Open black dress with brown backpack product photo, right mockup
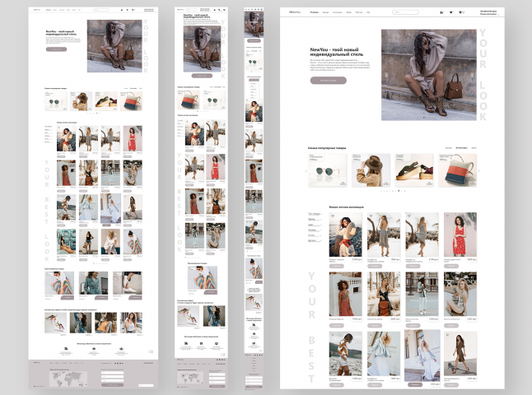 pos(384,294)
